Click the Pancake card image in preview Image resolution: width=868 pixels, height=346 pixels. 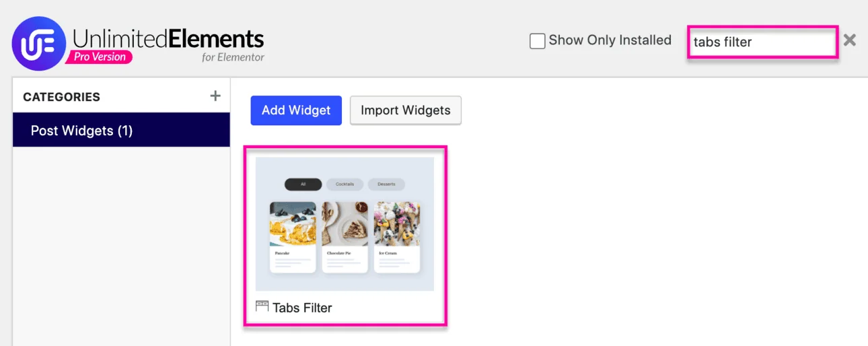[x=293, y=223]
